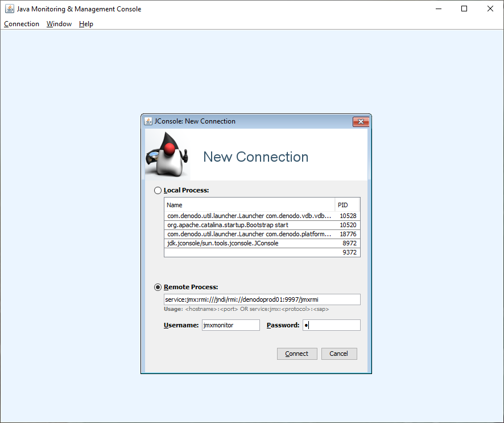The image size is (504, 423).
Task: Select the PID 9372 row
Action: pyautogui.click(x=262, y=252)
